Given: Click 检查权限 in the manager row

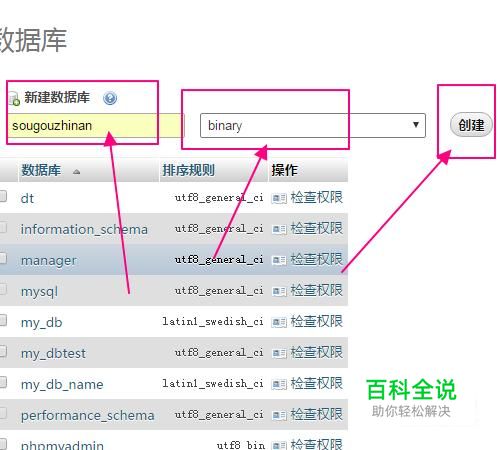Looking at the screenshot, I should coord(316,259).
